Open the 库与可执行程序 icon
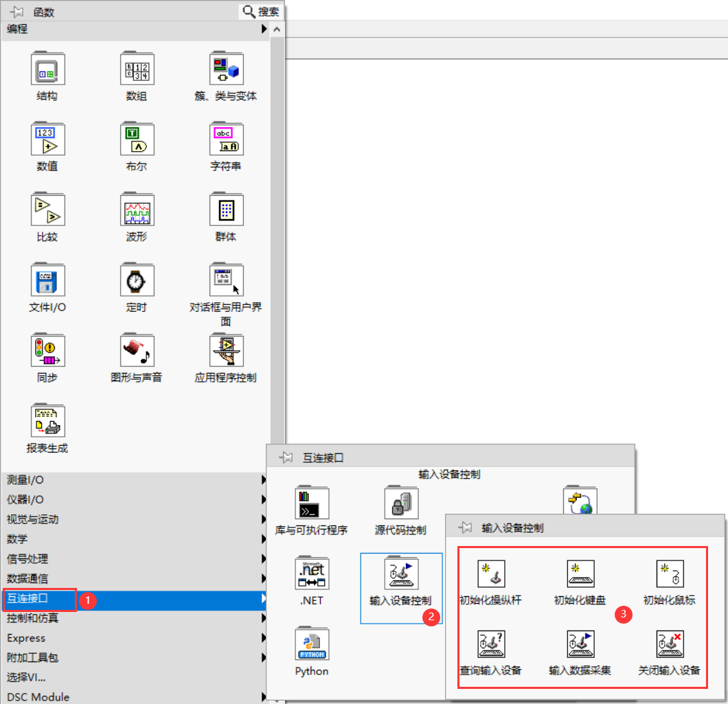 point(312,503)
